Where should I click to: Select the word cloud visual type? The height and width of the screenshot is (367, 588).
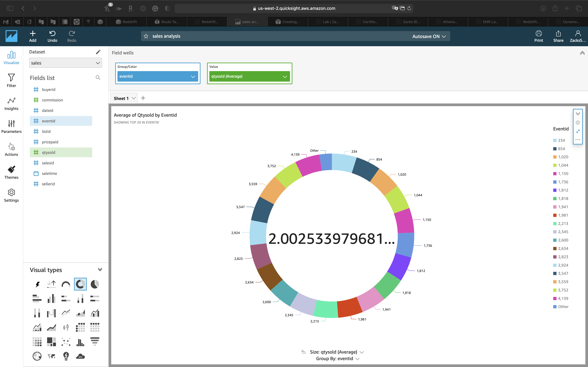pos(80,356)
